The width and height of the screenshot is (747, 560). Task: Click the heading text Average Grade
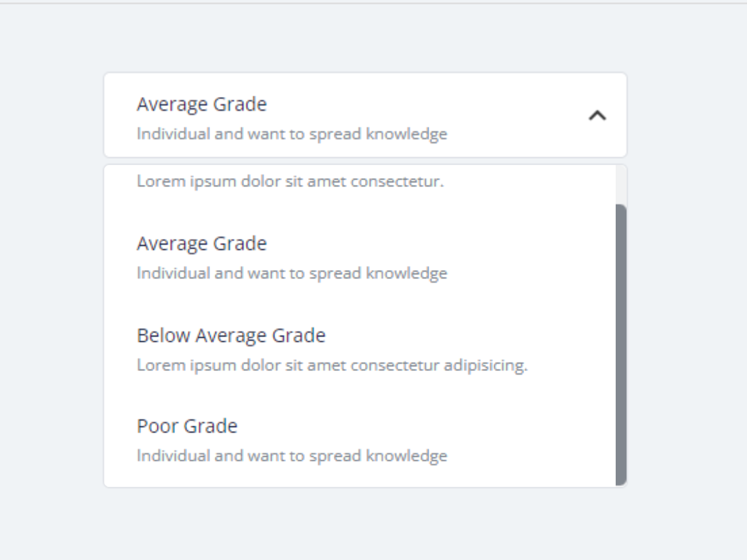point(202,104)
